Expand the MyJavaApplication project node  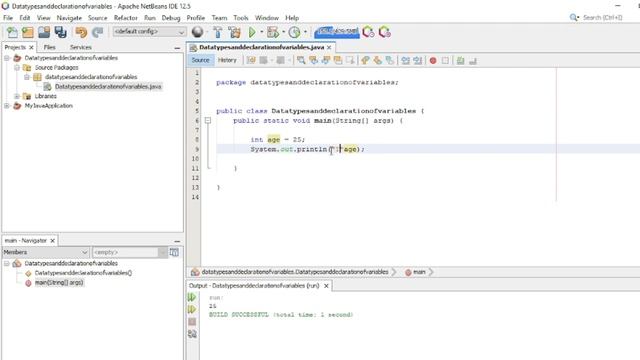[x=7, y=106]
